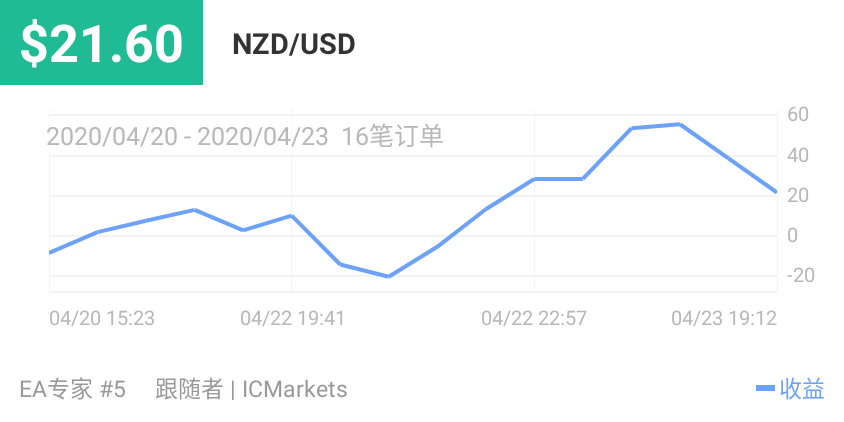844x422 pixels.
Task: Open the EA专家 #5 label
Action: tap(73, 389)
